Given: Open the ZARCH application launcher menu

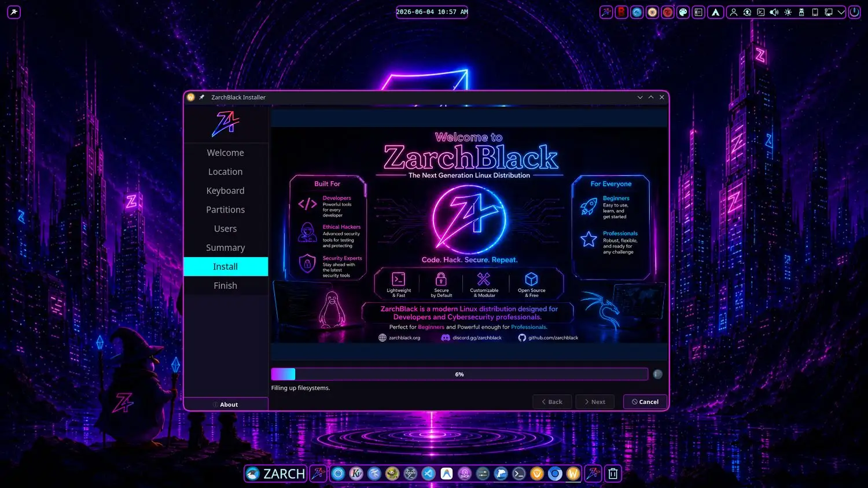Looking at the screenshot, I should (x=275, y=474).
